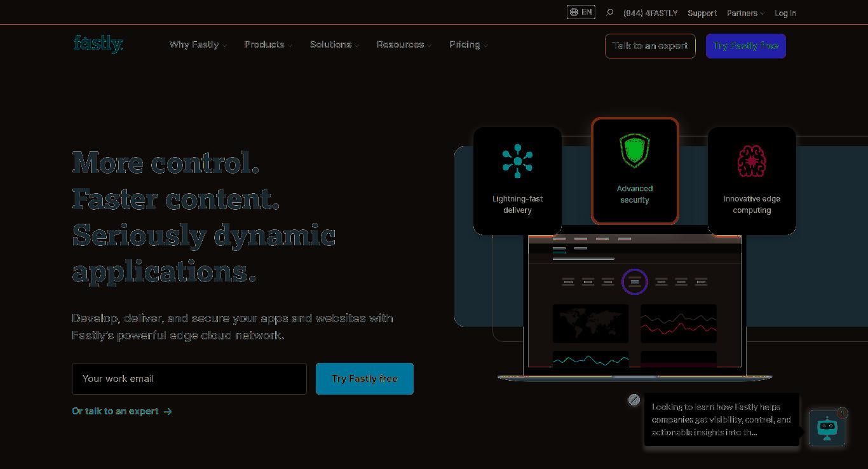Click the Log in link

785,13
